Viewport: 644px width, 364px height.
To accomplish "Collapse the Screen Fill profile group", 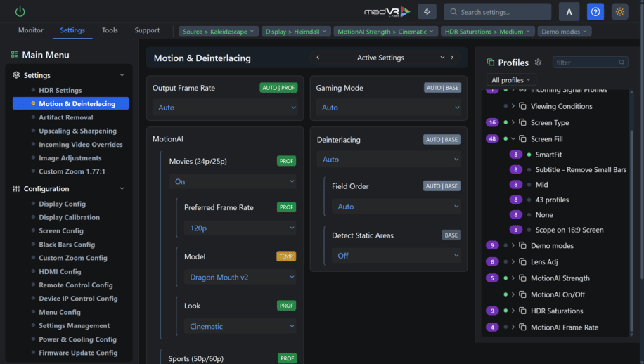I will (x=513, y=139).
